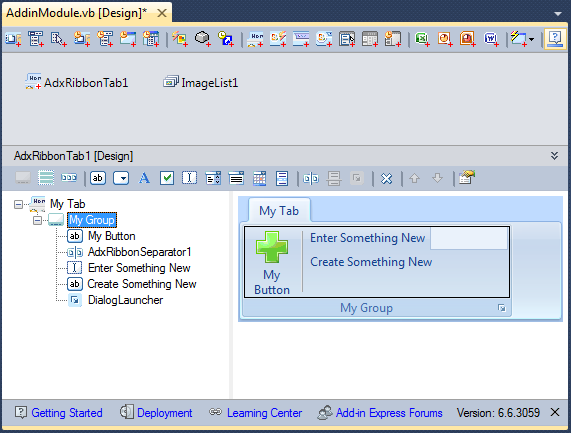Viewport: 571px width, 433px height.
Task: Click the My Tab ribbon preview tab
Action: point(279,210)
